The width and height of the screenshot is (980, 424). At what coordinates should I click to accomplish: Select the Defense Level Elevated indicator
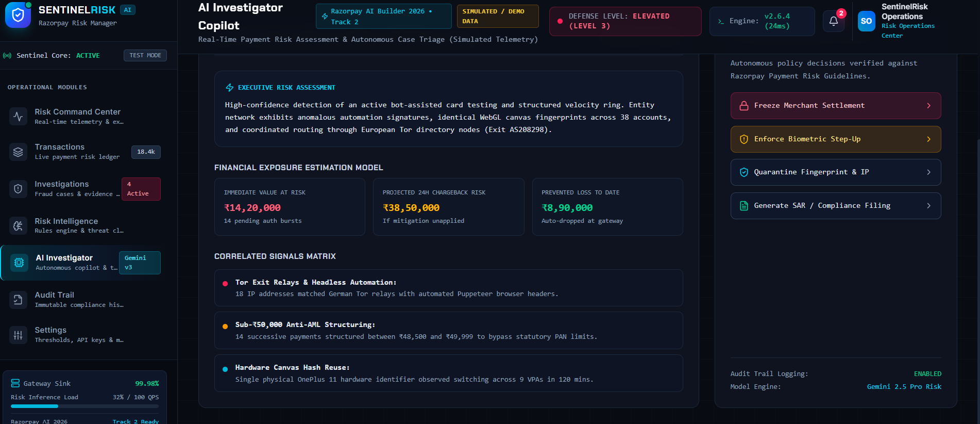[626, 21]
